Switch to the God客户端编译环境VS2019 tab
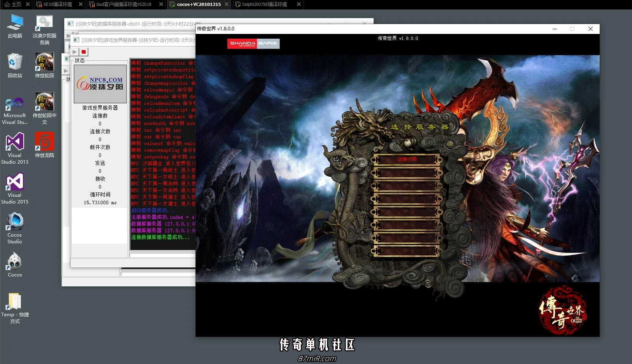 point(123,4)
